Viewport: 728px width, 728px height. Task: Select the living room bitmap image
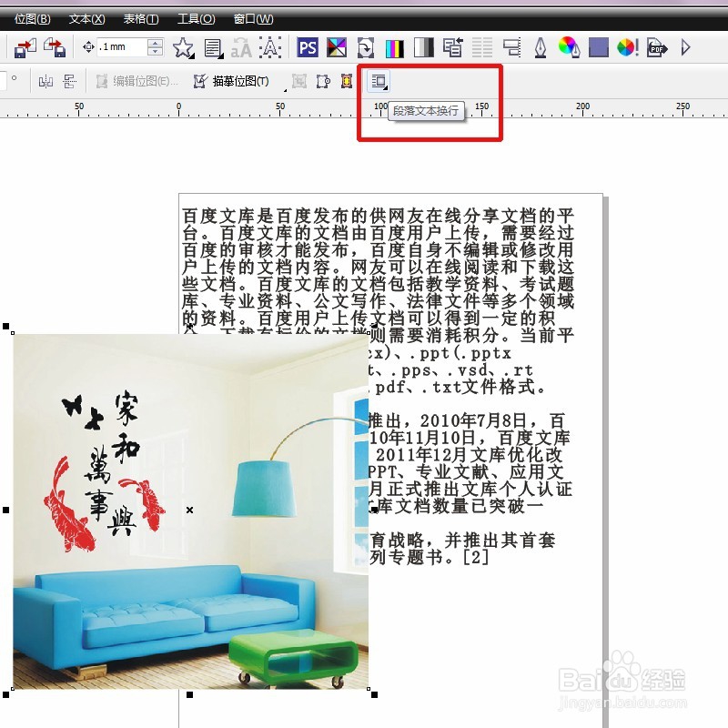pos(191,511)
